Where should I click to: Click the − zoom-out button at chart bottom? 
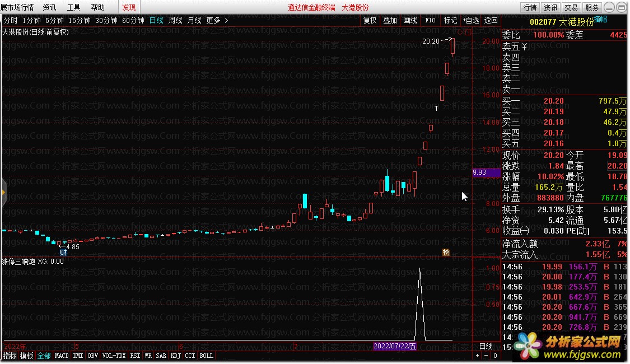click(486, 356)
